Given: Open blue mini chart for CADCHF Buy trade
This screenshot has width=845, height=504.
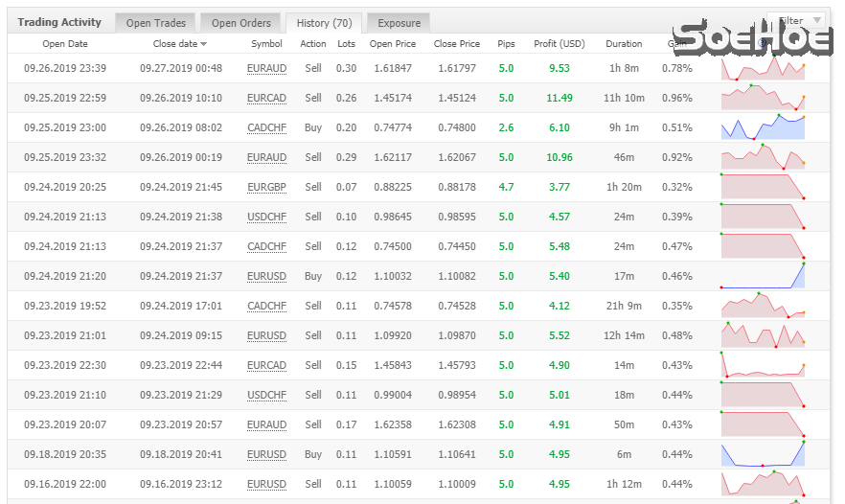Looking at the screenshot, I should [x=763, y=128].
